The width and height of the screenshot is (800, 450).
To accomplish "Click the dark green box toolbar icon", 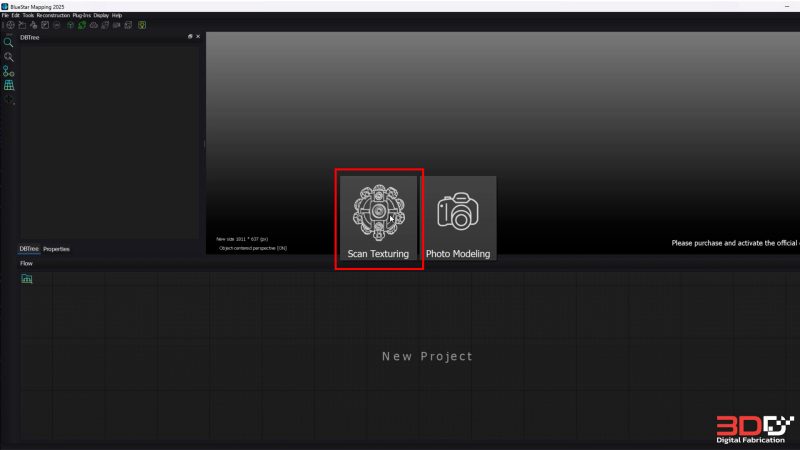I will pyautogui.click(x=70, y=25).
